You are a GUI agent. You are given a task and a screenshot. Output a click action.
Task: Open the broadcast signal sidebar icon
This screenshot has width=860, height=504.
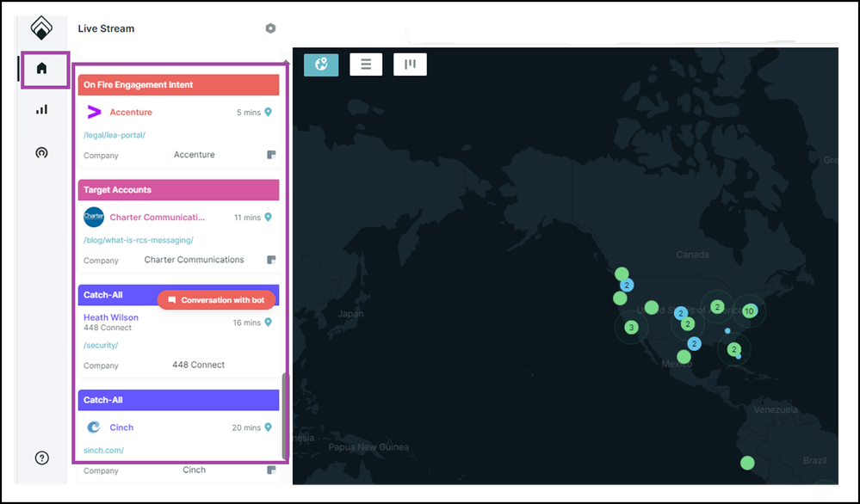41,153
